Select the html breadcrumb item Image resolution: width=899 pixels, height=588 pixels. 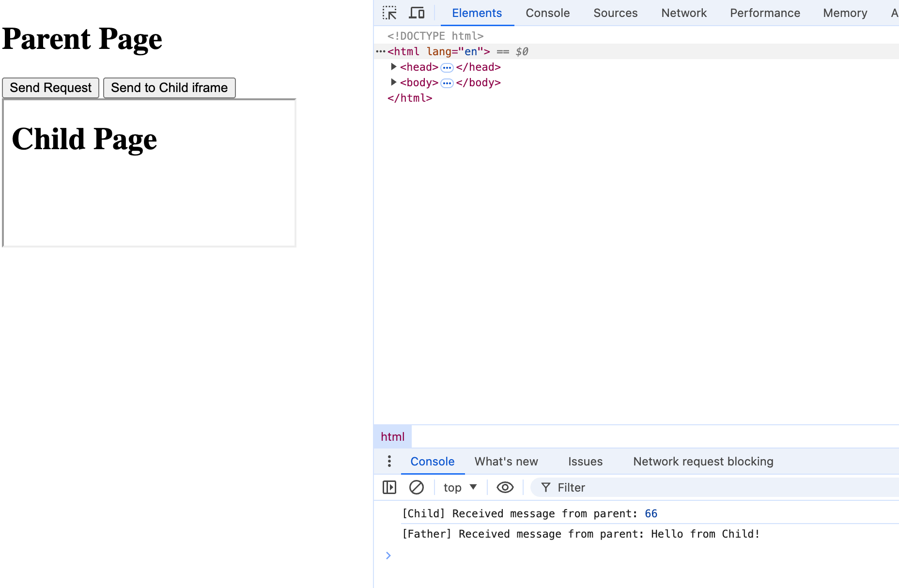pos(392,437)
